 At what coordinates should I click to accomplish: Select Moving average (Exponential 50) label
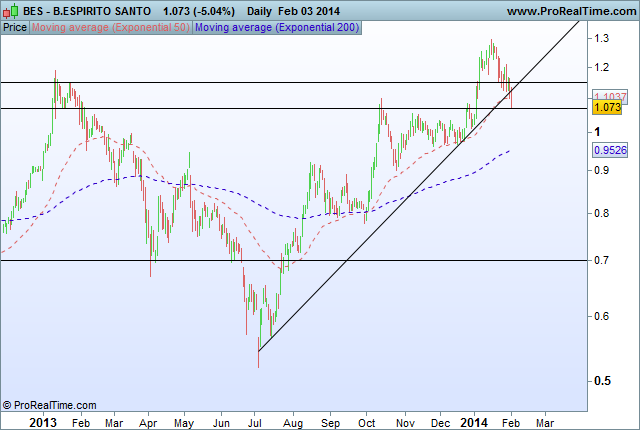pos(111,28)
